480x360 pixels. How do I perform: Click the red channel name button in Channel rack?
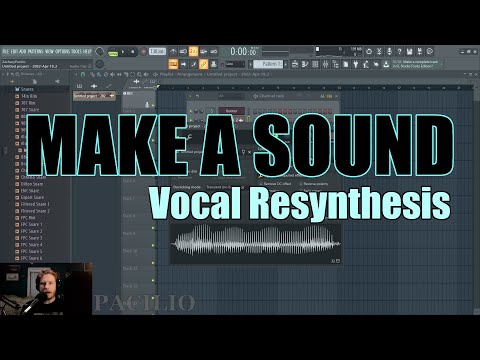tap(231, 111)
